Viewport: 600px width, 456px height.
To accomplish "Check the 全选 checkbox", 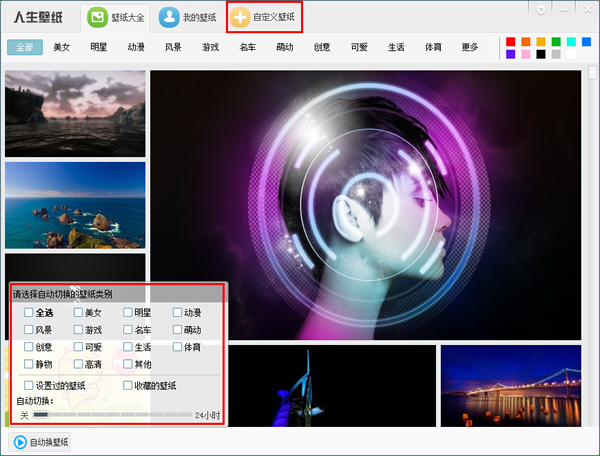I will (29, 313).
